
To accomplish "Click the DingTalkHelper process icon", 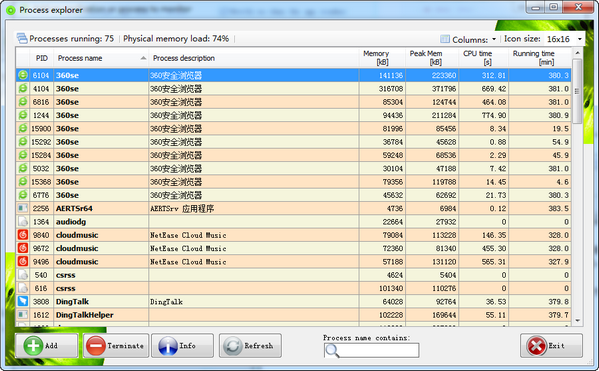I will click(23, 315).
